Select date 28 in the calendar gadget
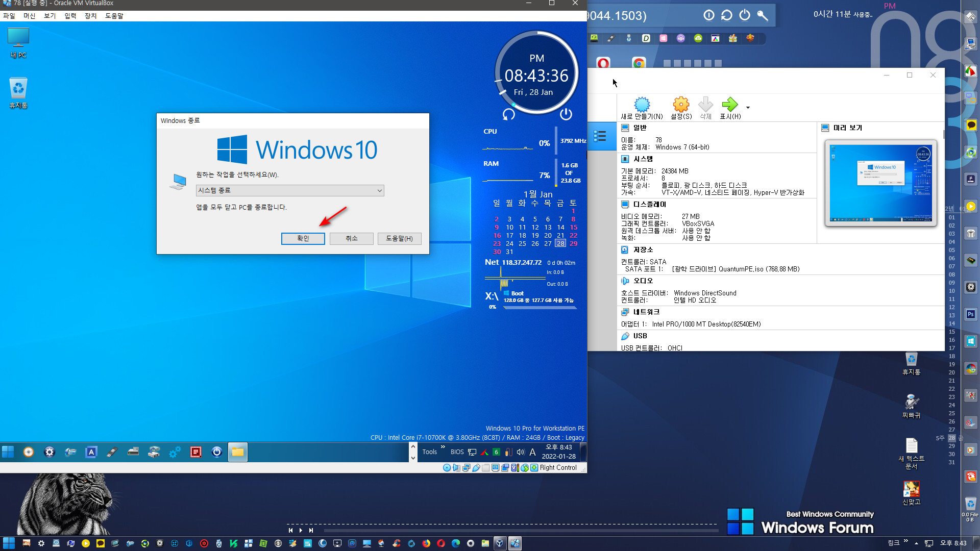 [x=560, y=244]
